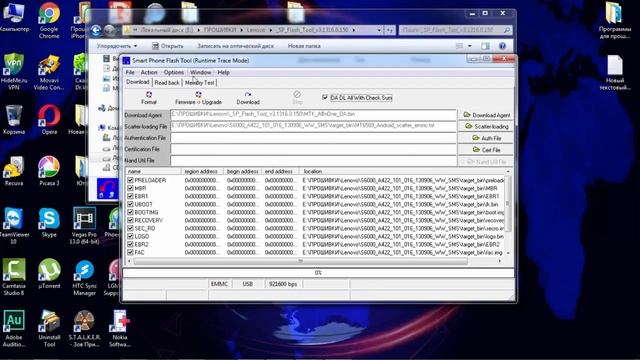This screenshot has height=360, width=640.
Task: Open the Recycle Bin desktop icon
Action: 13,120
